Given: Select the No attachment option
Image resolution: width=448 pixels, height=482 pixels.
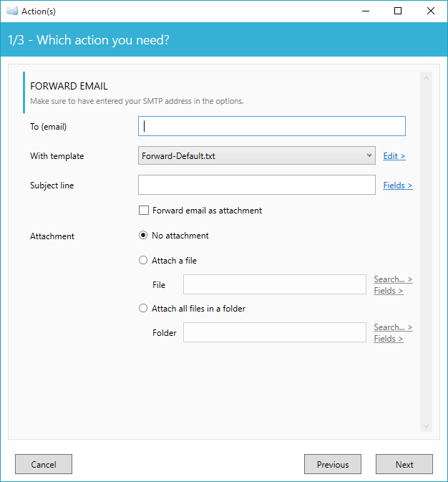Looking at the screenshot, I should [x=143, y=236].
